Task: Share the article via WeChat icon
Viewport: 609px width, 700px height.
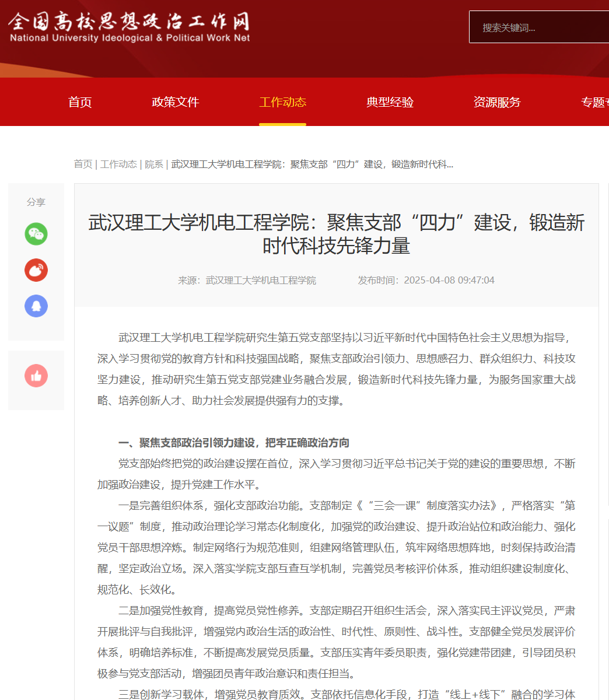Action: (x=36, y=234)
